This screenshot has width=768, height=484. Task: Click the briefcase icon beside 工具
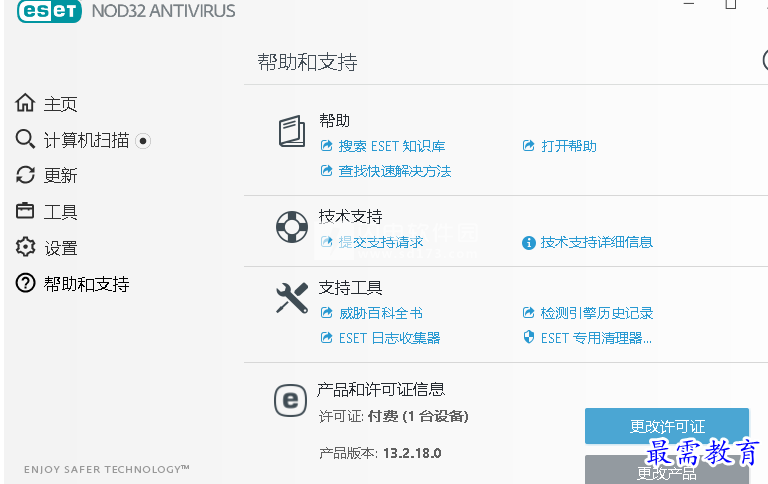coord(25,211)
